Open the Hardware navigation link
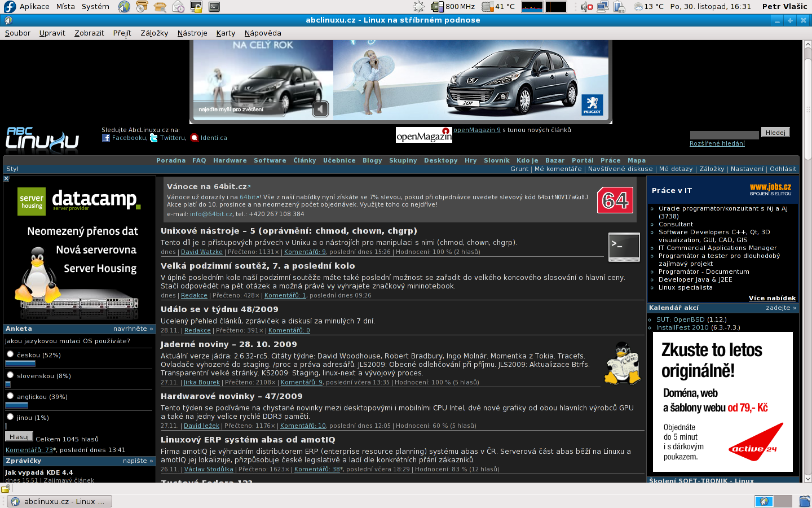This screenshot has height=508, width=812. tap(230, 160)
